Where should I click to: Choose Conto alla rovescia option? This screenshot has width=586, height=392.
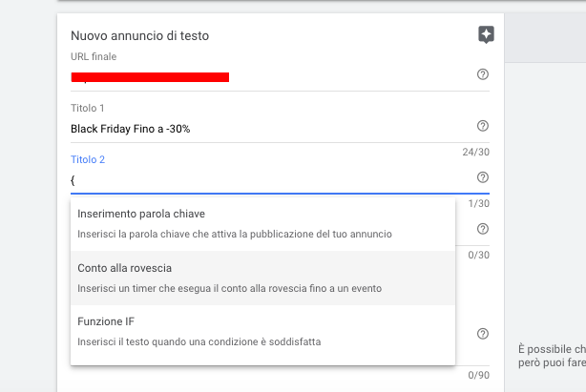click(262, 278)
